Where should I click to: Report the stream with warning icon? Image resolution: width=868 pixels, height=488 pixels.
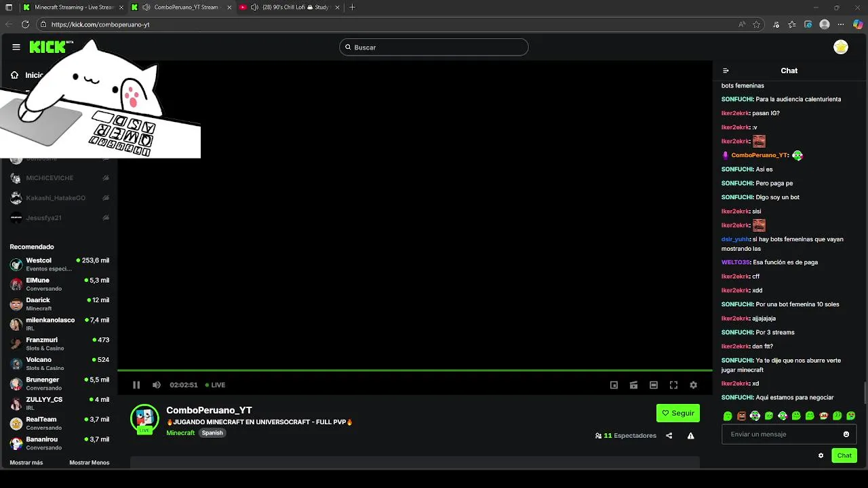[x=690, y=436]
